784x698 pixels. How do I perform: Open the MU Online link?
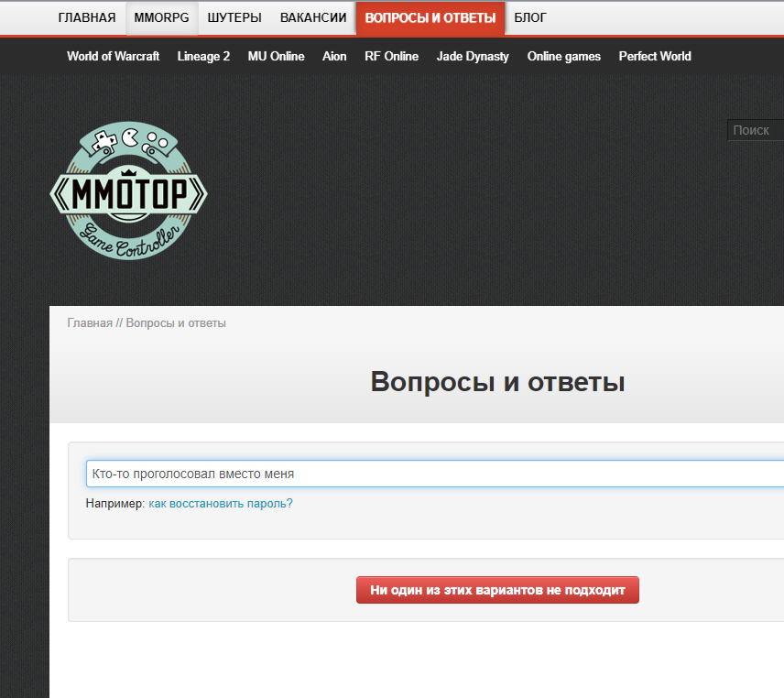(276, 56)
